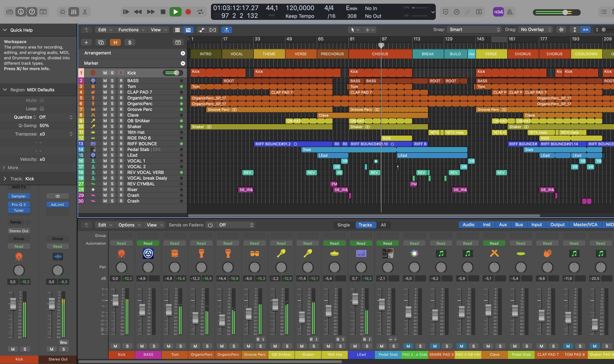Toggle the Inspector info button
The image size is (614, 364).
point(21,12)
